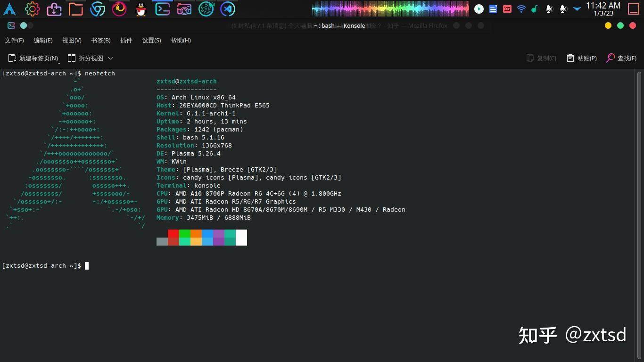Click the 'zxtsd@zxtsd-arch' neofetch header

click(x=187, y=82)
